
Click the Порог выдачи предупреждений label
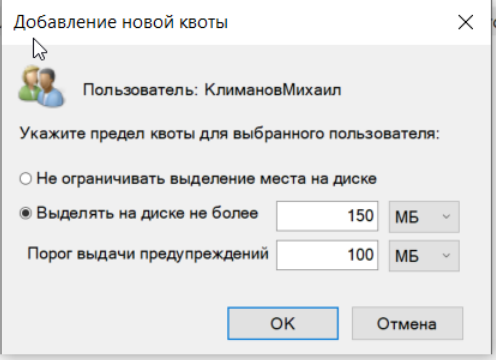(x=148, y=254)
